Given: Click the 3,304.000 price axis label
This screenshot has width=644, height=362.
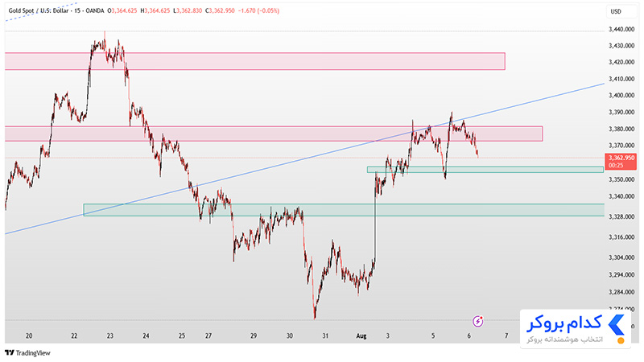Looking at the screenshot, I should click(x=621, y=257).
